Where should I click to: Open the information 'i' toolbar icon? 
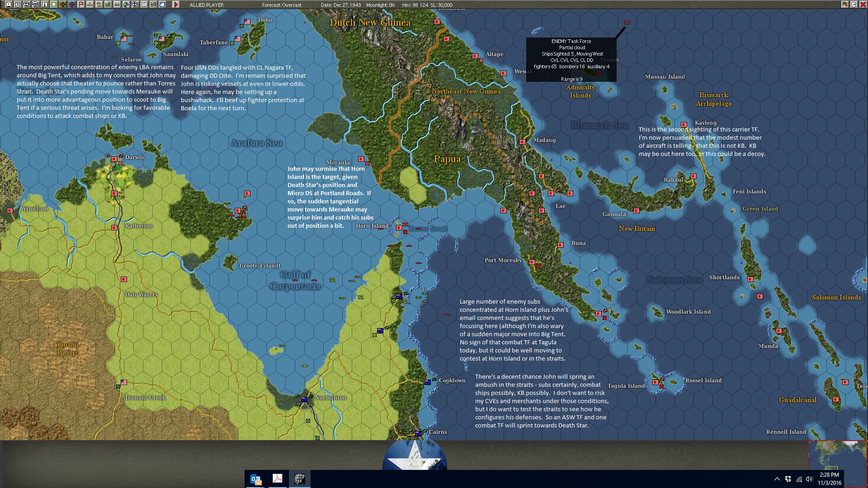click(45, 5)
